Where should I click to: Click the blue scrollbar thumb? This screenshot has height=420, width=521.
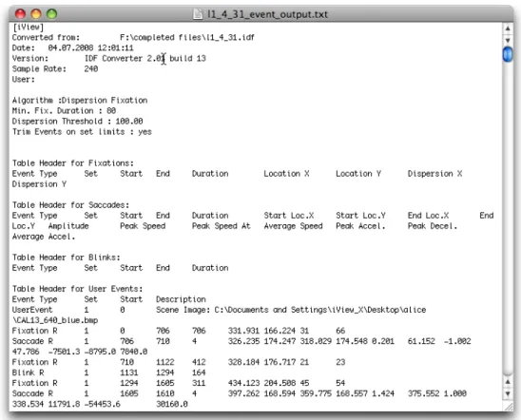508,54
